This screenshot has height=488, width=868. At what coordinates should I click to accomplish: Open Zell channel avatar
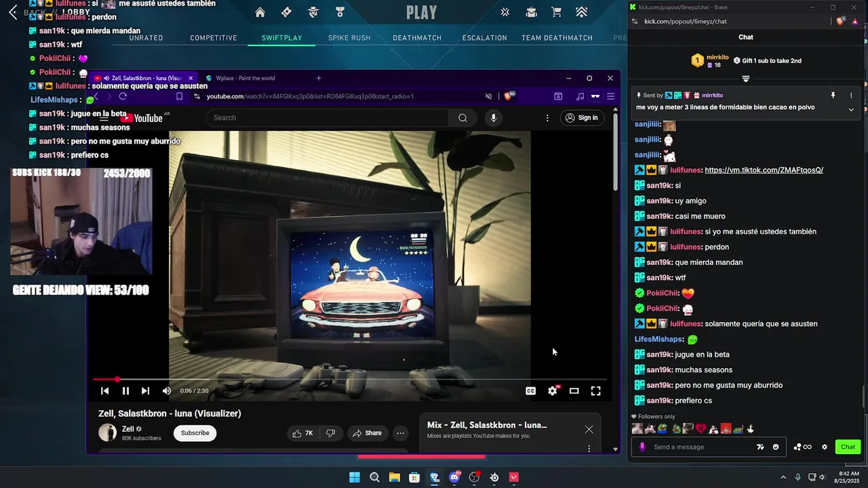107,432
